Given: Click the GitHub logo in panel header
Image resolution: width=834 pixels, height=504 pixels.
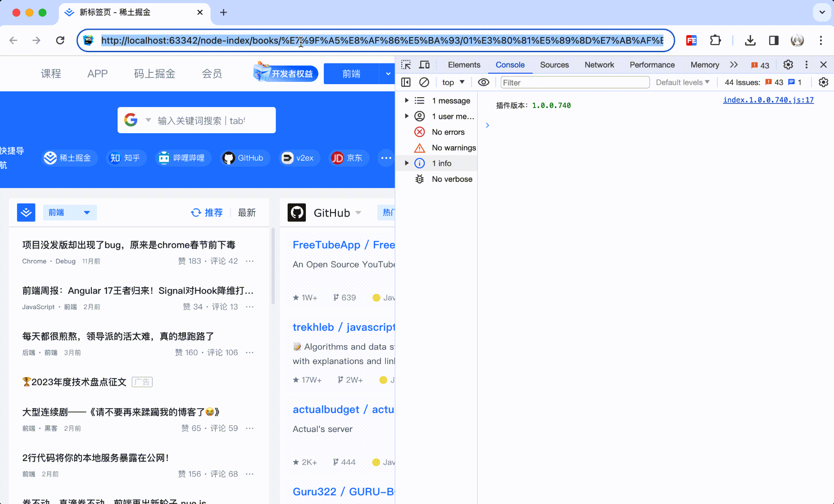Looking at the screenshot, I should 297,212.
